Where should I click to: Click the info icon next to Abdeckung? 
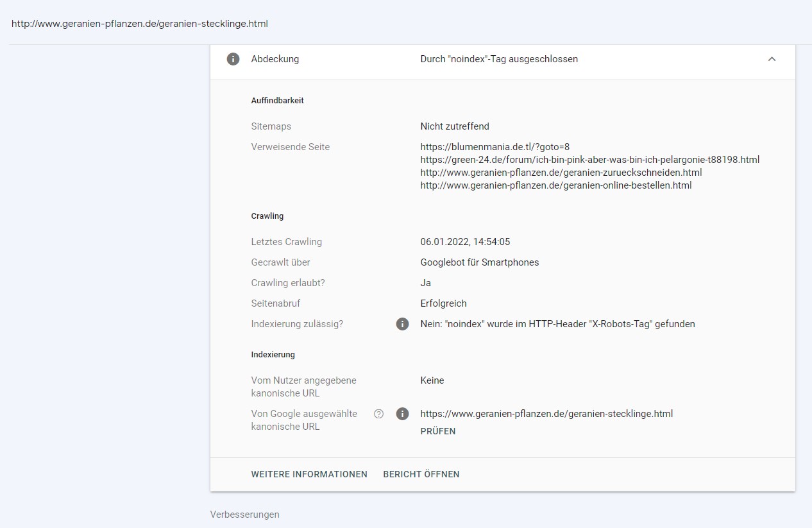click(x=233, y=59)
